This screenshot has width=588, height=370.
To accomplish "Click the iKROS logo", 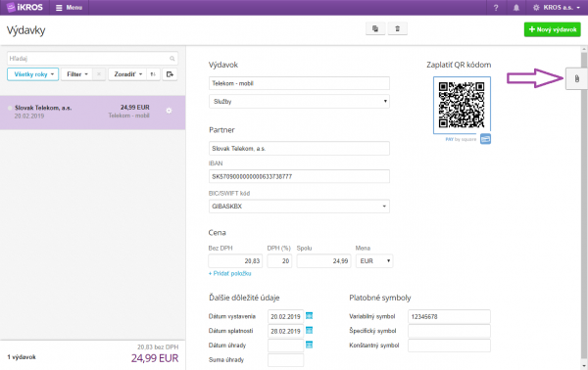I will click(x=24, y=7).
